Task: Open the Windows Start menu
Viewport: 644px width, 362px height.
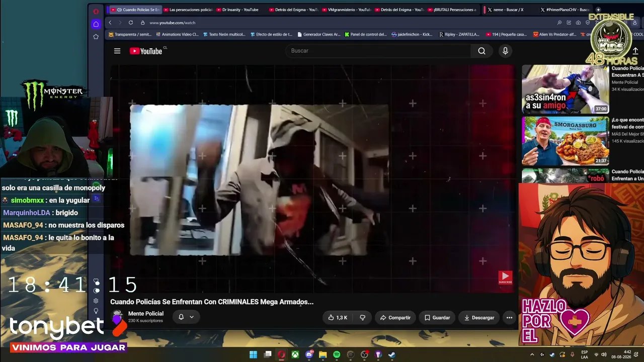Action: 253,354
